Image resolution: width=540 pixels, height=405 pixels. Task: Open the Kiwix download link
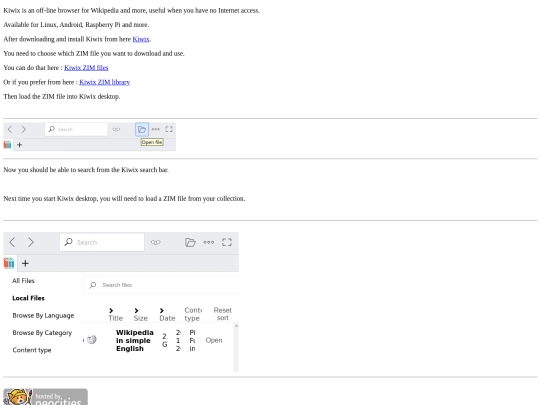[x=141, y=39]
